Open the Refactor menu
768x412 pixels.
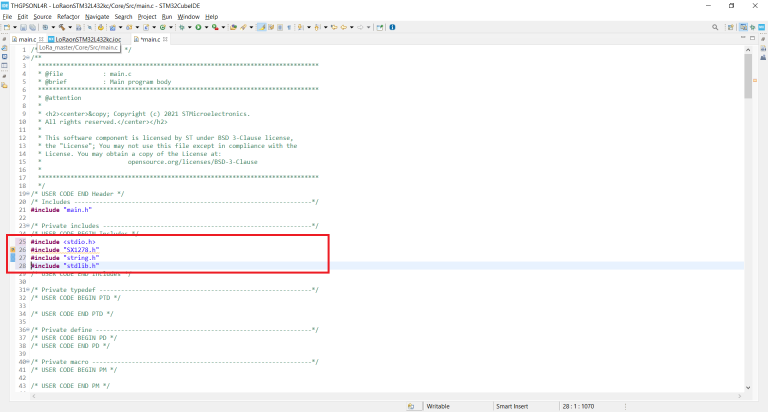pyautogui.click(x=69, y=17)
